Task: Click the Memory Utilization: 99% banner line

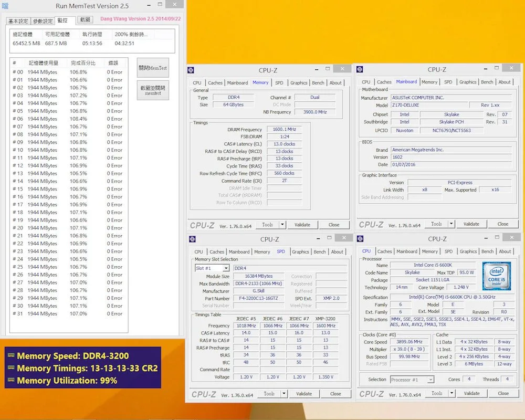Action: [67, 381]
